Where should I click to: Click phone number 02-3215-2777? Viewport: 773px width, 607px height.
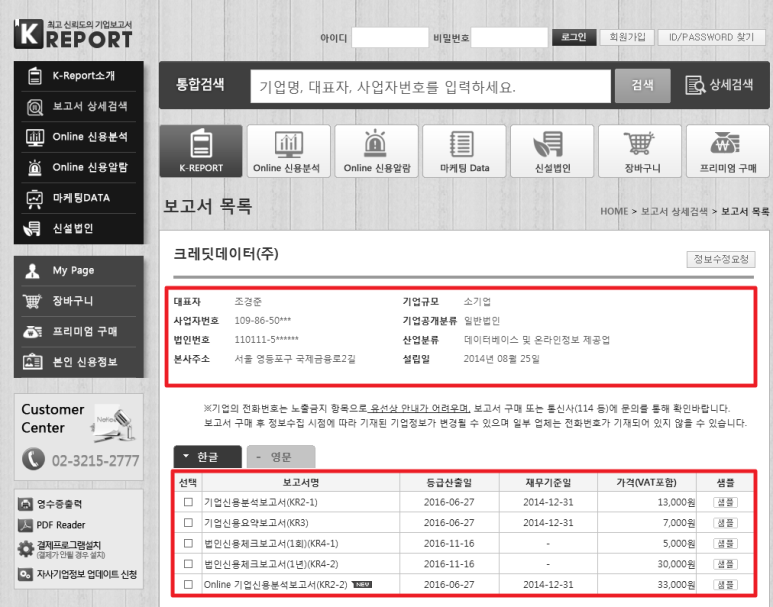pyautogui.click(x=95, y=461)
